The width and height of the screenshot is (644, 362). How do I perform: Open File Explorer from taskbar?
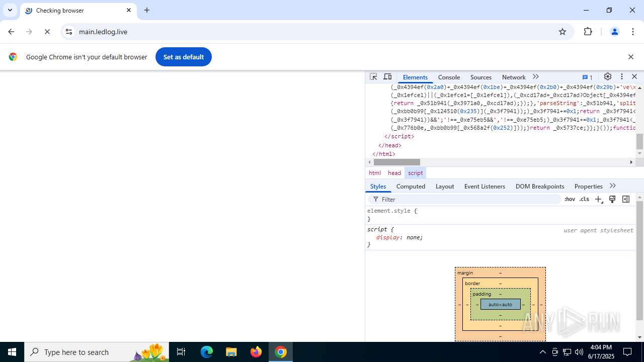tap(231, 352)
